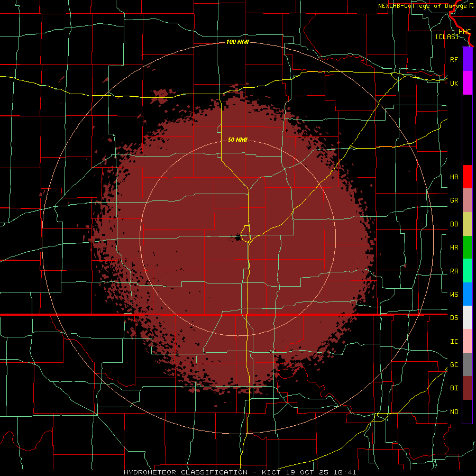Screen dimensions: 476x476
Task: Click the 'BD' legend label
Action: click(454, 224)
